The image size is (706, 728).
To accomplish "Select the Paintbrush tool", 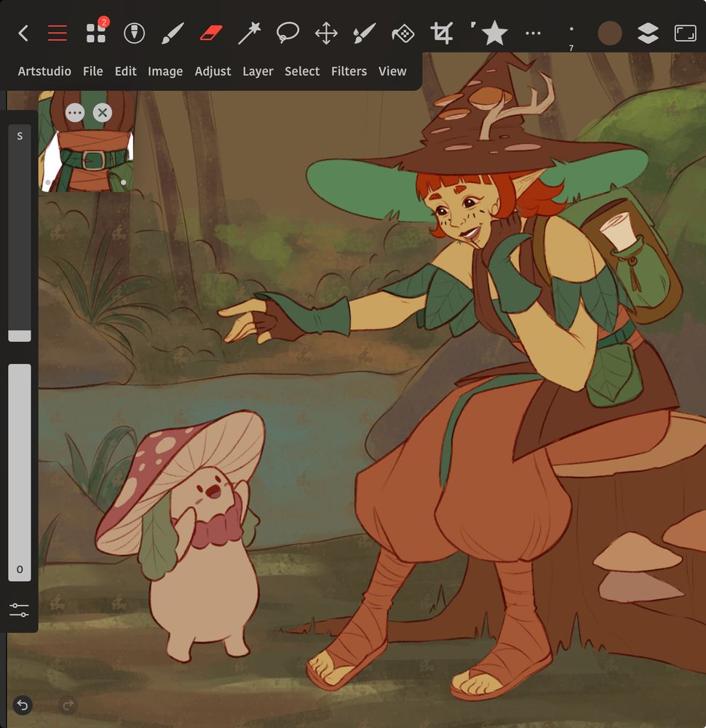I will 172,33.
